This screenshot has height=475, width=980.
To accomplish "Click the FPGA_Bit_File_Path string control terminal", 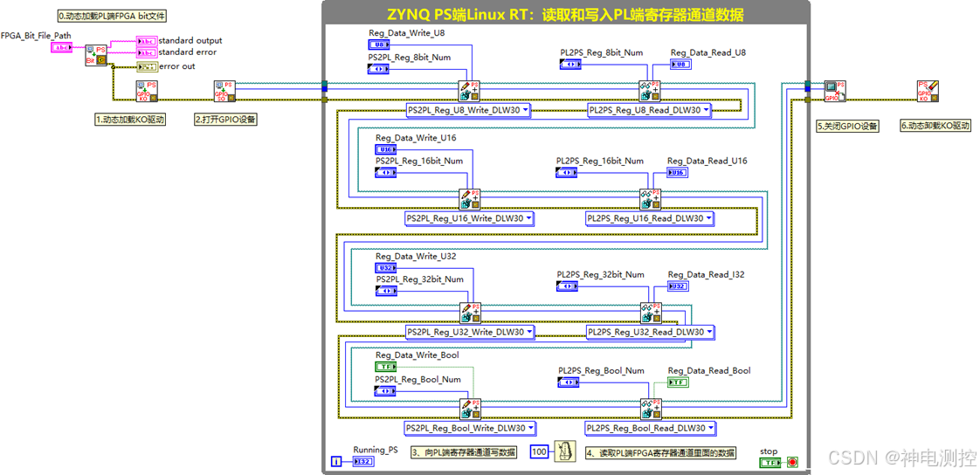I will 61,47.
